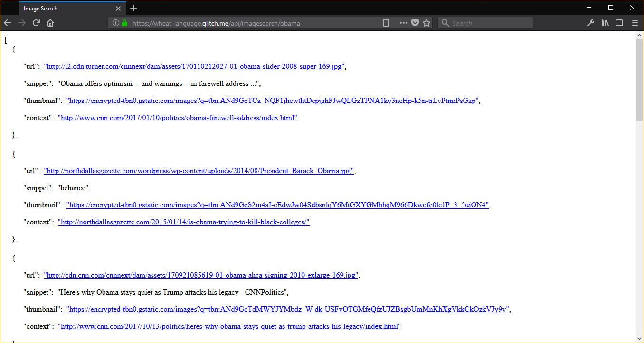Toggle reader view in address bar
Image resolution: width=644 pixels, height=343 pixels.
pyautogui.click(x=387, y=23)
